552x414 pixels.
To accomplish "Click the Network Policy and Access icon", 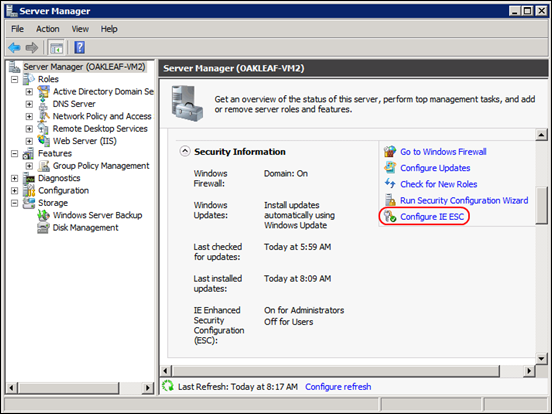I will [x=44, y=116].
